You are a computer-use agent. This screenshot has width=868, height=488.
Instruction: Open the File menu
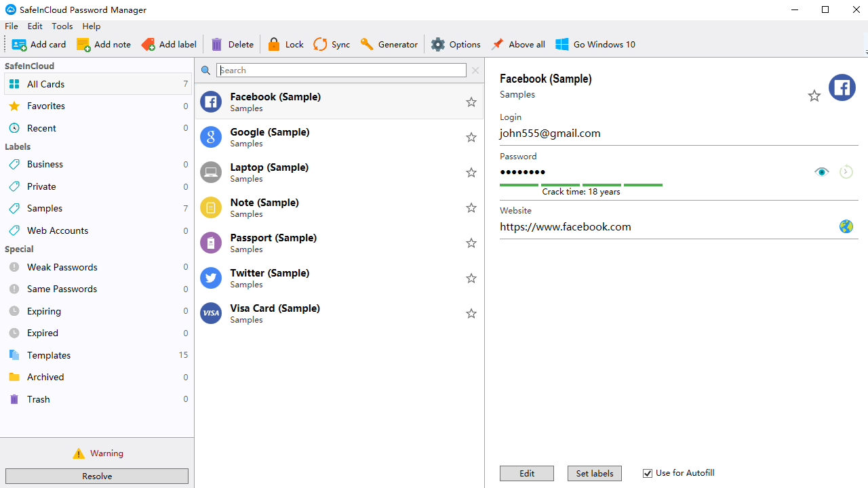click(12, 26)
